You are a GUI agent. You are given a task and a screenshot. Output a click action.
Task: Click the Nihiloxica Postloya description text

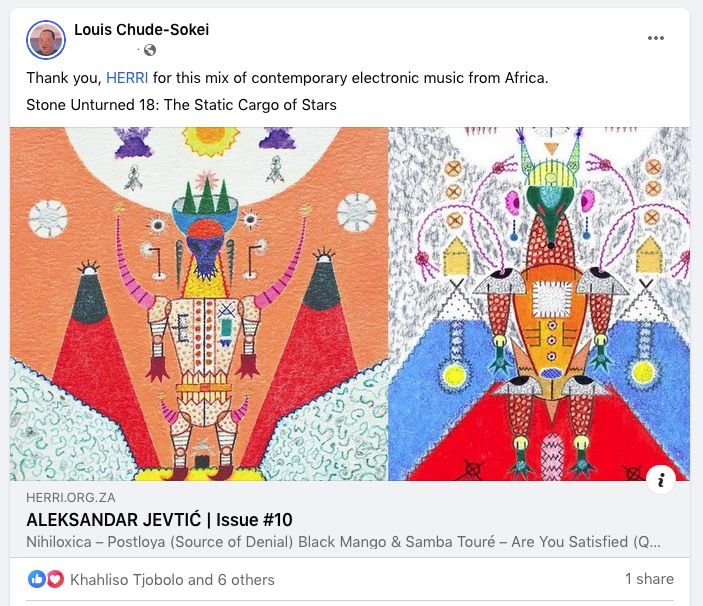pos(343,541)
